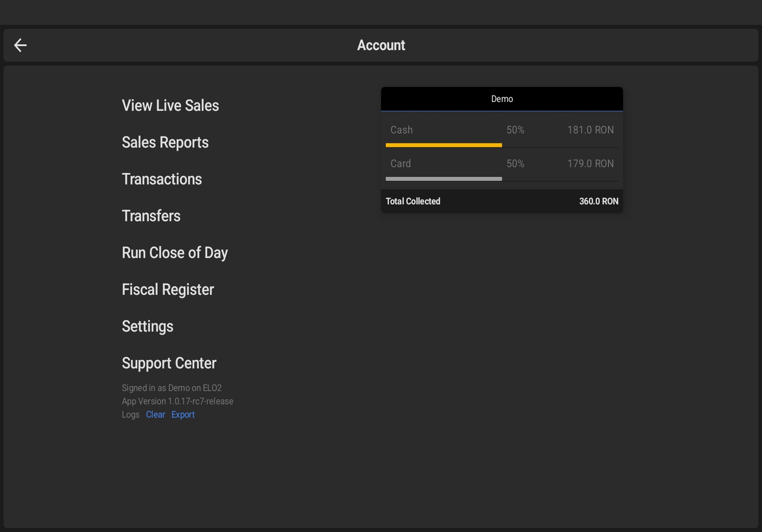Click the App Version text
This screenshot has height=532, width=762.
[177, 401]
